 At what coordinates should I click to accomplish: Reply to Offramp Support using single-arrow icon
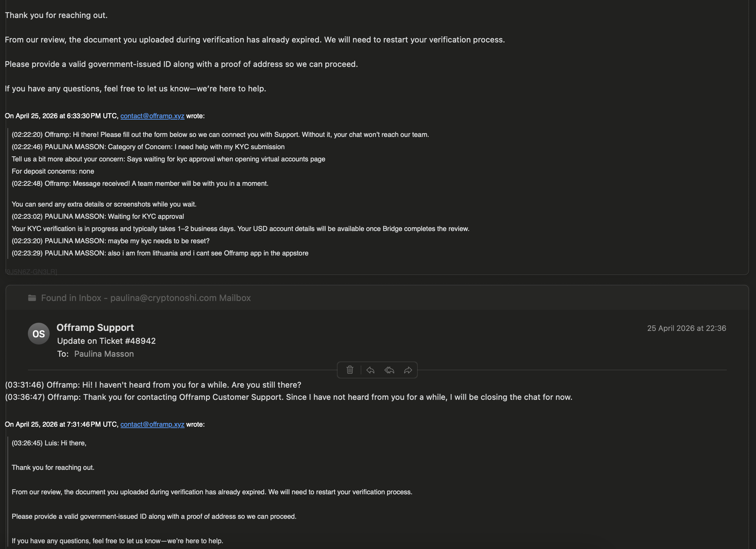(x=371, y=370)
